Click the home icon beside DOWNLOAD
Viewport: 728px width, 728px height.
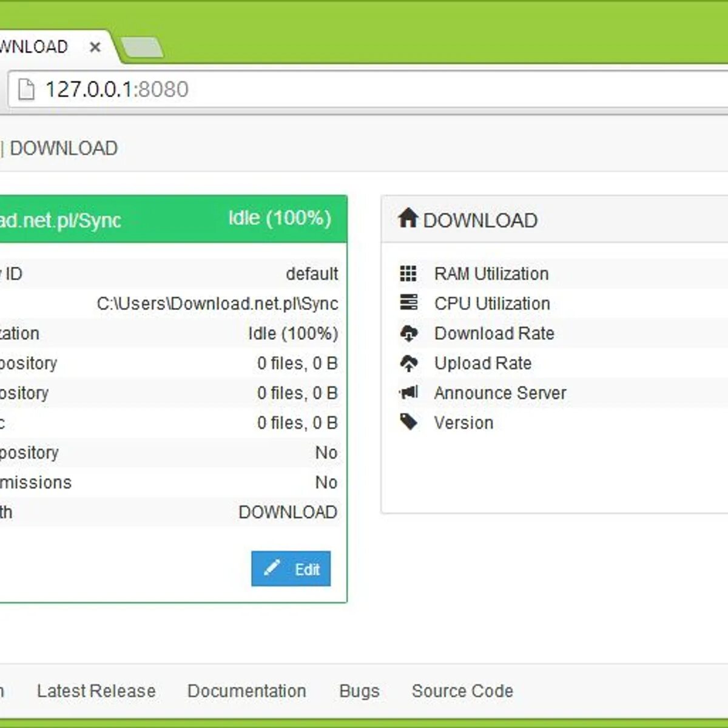tap(408, 217)
